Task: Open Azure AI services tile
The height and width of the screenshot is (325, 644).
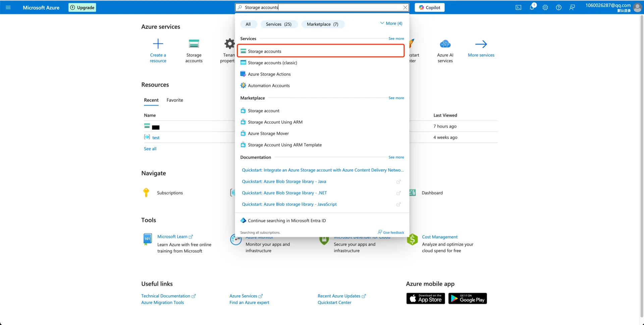Action: tap(445, 51)
